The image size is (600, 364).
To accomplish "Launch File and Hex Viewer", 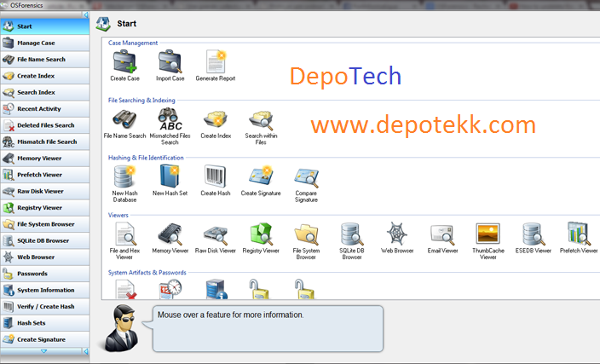I will [125, 234].
